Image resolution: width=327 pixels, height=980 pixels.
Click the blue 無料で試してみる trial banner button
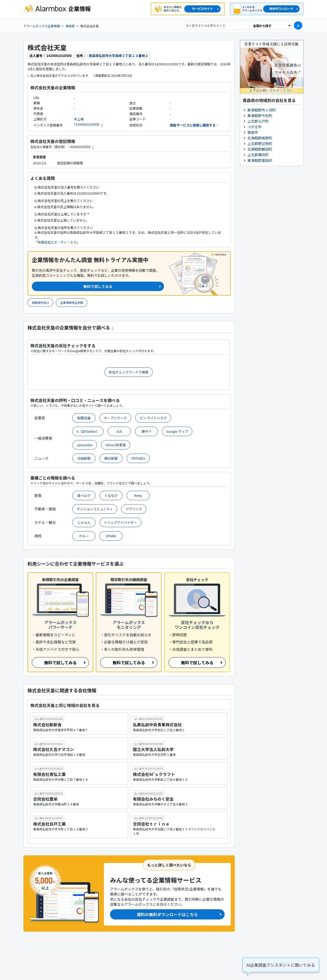[98, 286]
